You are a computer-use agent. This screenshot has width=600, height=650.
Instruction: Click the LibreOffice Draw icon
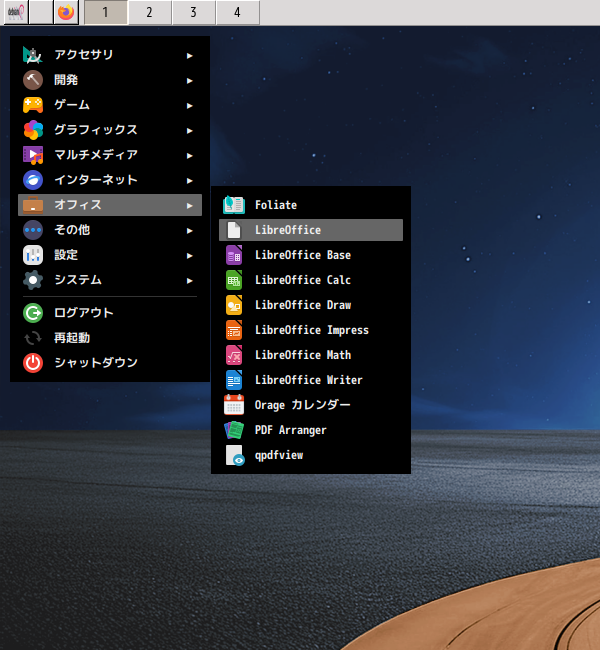(x=234, y=305)
